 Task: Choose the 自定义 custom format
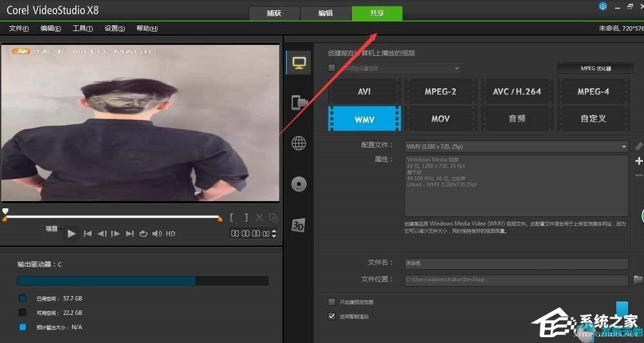[593, 119]
